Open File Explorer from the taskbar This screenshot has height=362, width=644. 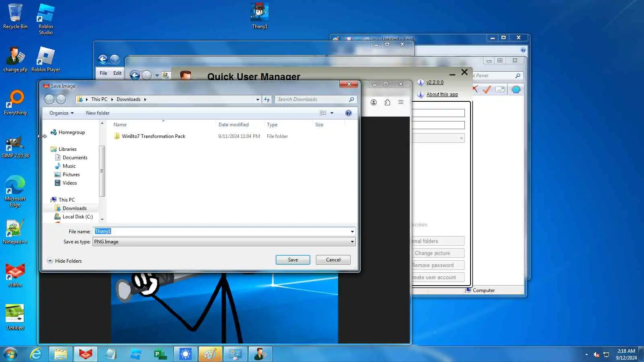(61, 354)
